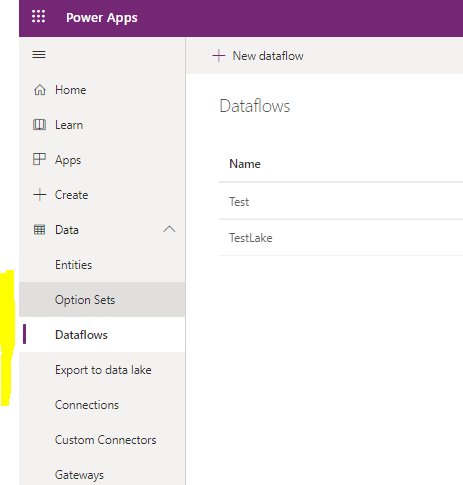Click the Create plus icon in sidebar
Image resolution: width=463 pixels, height=485 pixels.
point(40,195)
